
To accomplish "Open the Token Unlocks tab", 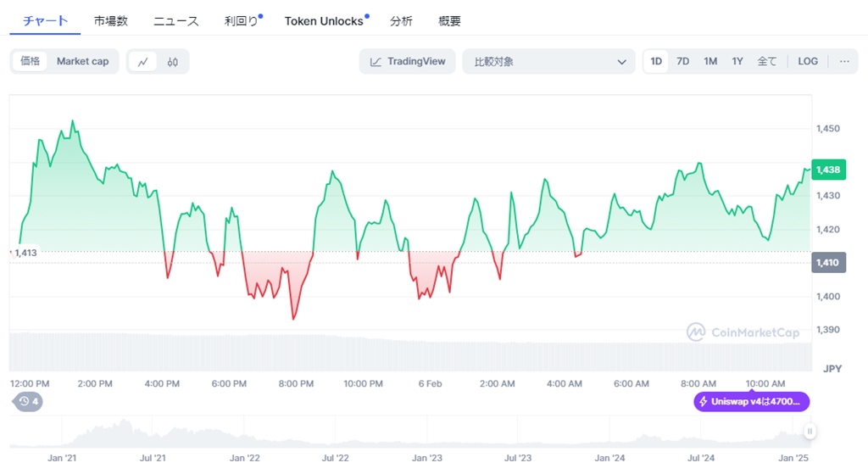I will pos(324,21).
